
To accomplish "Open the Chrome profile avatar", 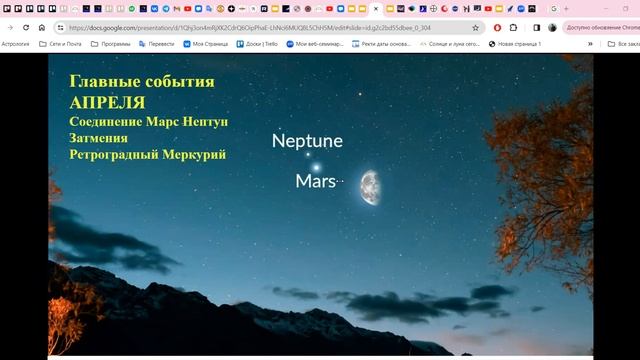I will pos(552,28).
